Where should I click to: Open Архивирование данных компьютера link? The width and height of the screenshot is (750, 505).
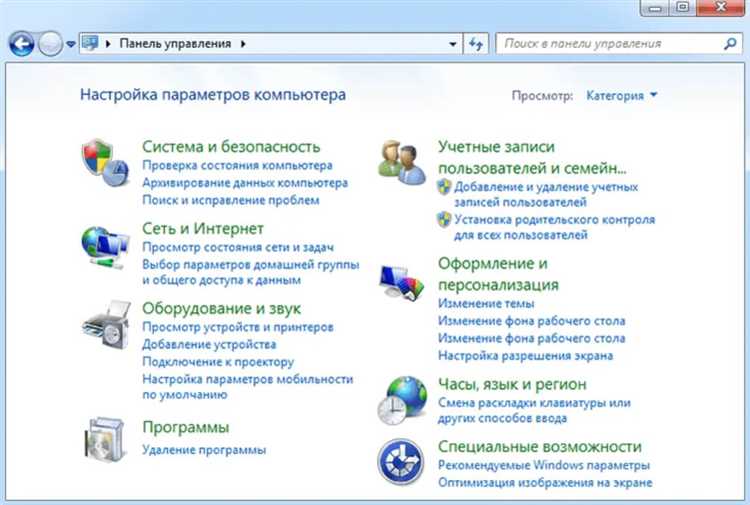(x=245, y=183)
